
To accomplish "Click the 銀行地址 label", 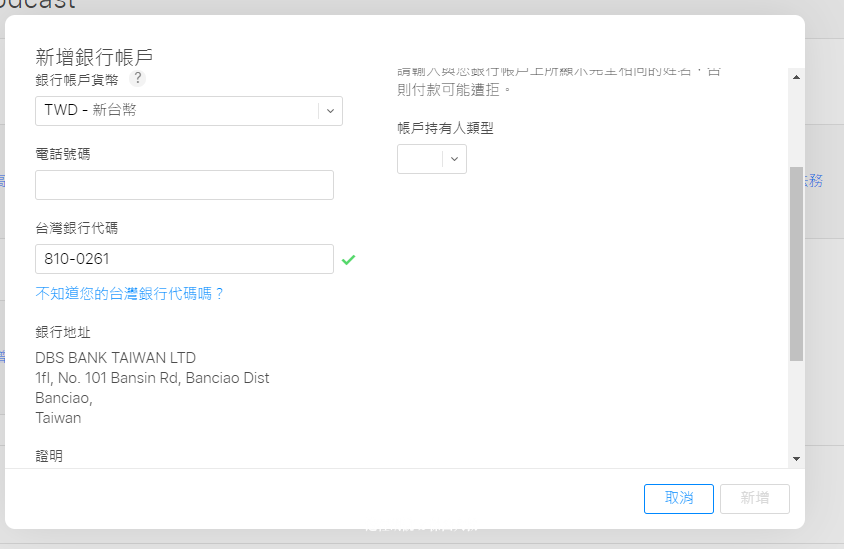I will click(63, 332).
